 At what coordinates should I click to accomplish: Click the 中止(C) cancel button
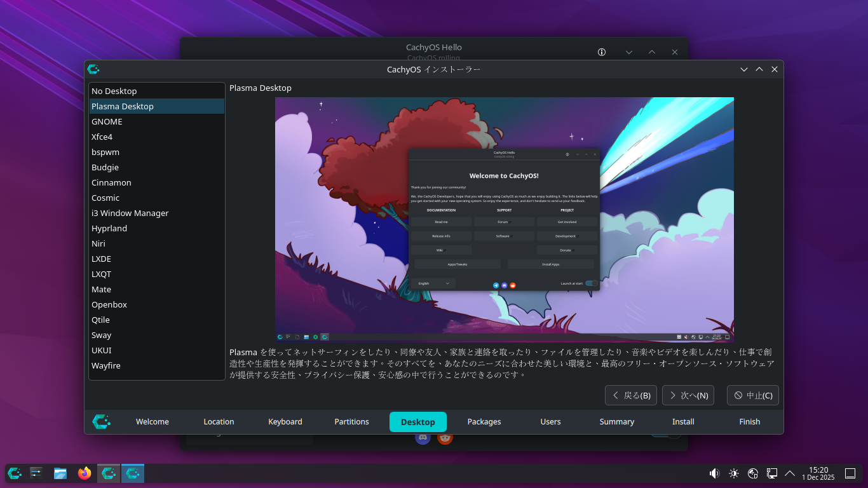[x=752, y=395]
